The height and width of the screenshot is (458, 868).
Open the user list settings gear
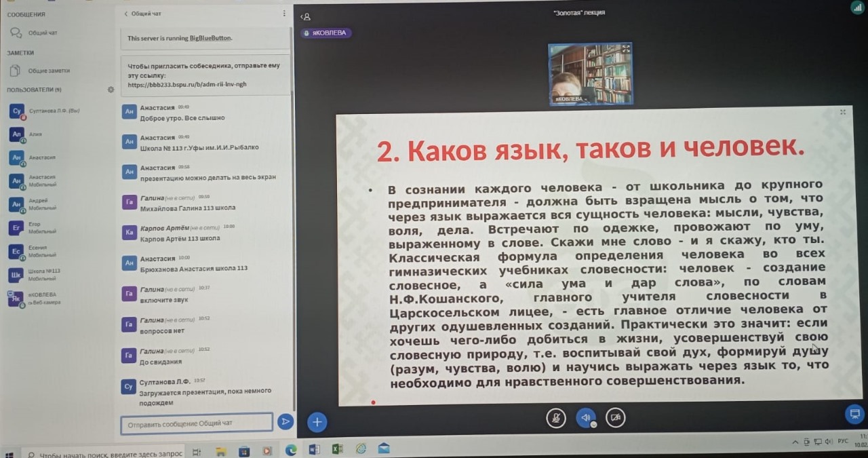[111, 90]
